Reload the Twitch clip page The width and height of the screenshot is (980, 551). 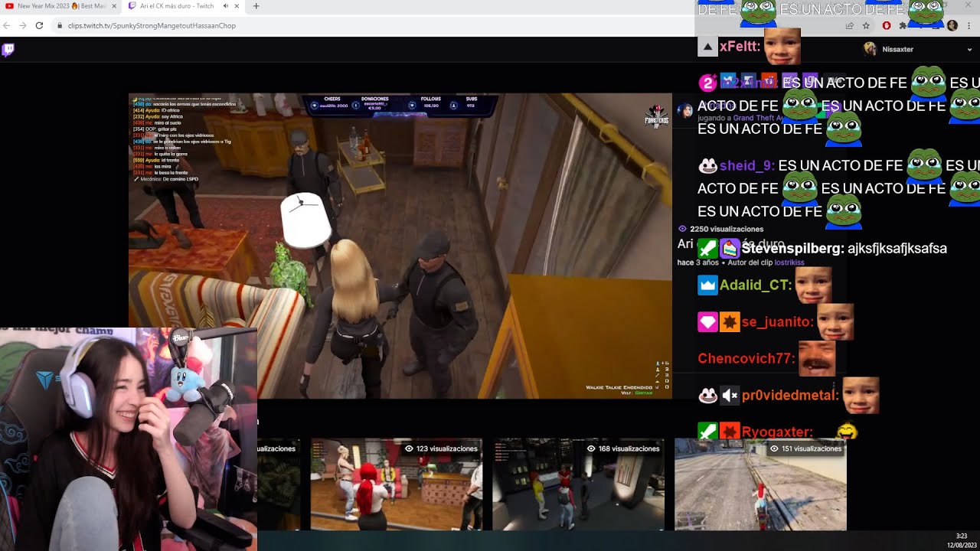click(39, 25)
